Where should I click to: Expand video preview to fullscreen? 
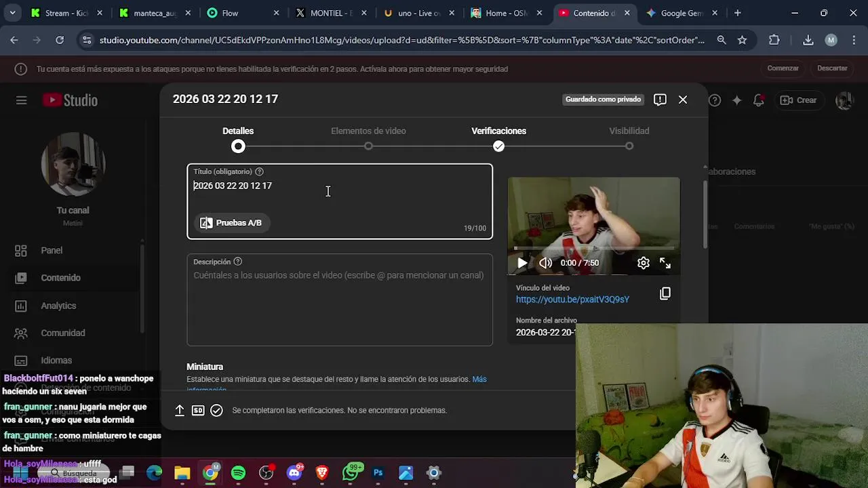pos(665,263)
